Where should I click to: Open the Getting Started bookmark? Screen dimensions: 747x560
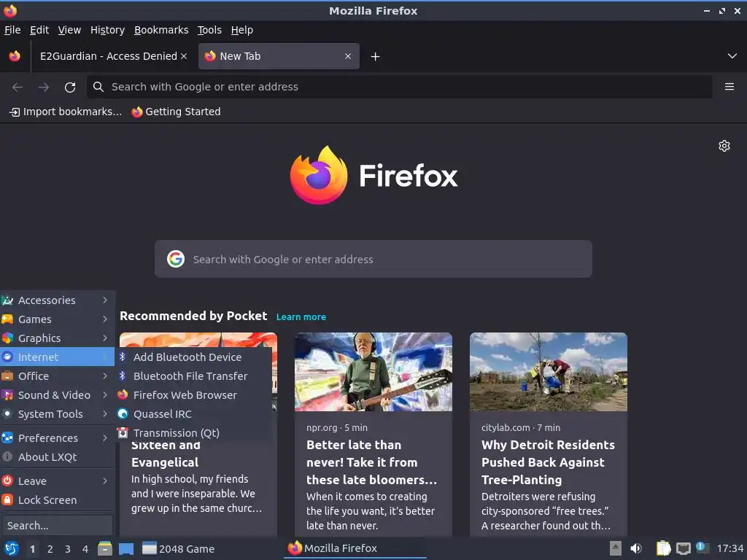[x=177, y=112]
